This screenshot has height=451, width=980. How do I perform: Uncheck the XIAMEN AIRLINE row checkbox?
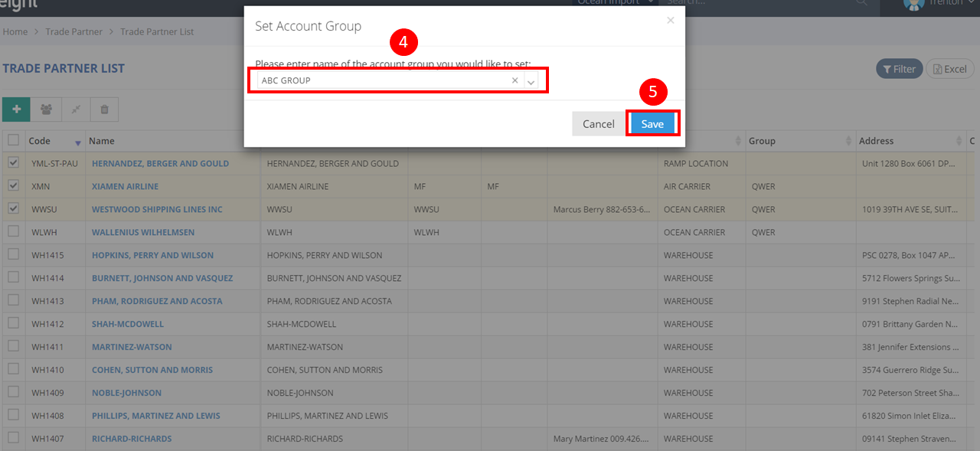(x=13, y=186)
